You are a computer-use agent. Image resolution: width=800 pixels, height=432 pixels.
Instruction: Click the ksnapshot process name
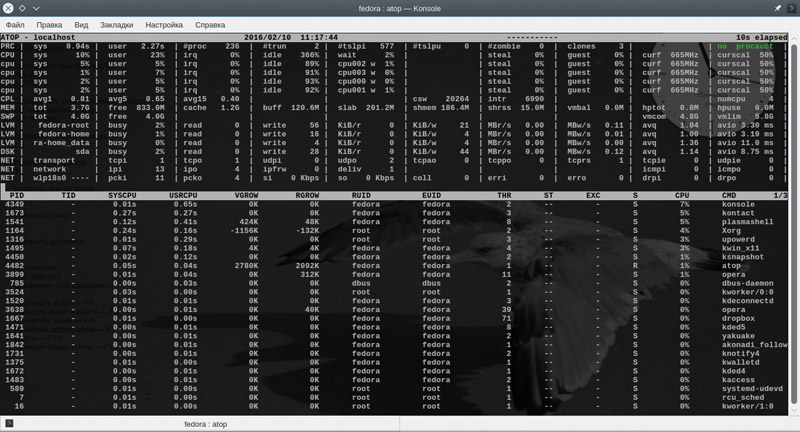click(742, 257)
